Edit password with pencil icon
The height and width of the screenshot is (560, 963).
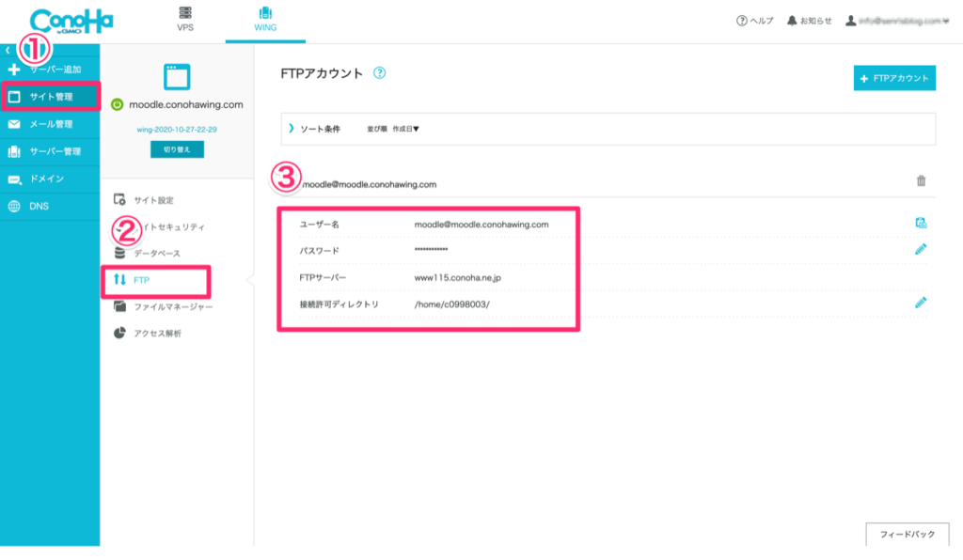point(921,249)
